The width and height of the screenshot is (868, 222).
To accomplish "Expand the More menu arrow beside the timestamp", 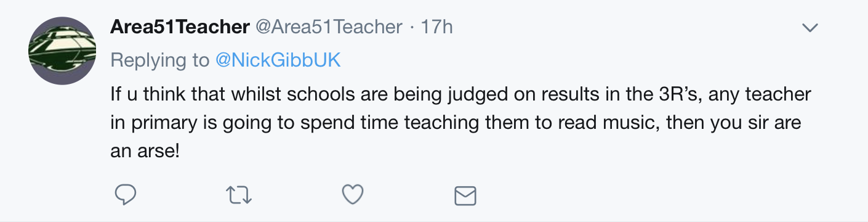I will (810, 28).
